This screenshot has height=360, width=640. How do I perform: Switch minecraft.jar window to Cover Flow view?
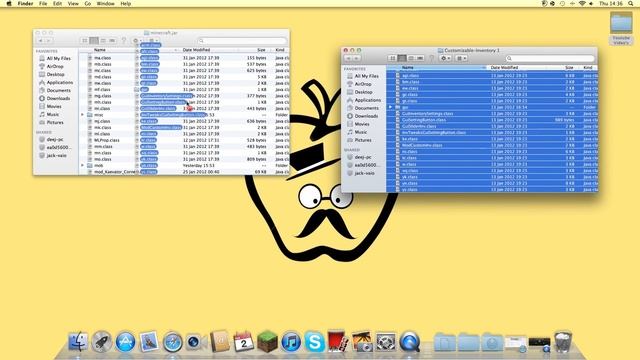coord(112,40)
